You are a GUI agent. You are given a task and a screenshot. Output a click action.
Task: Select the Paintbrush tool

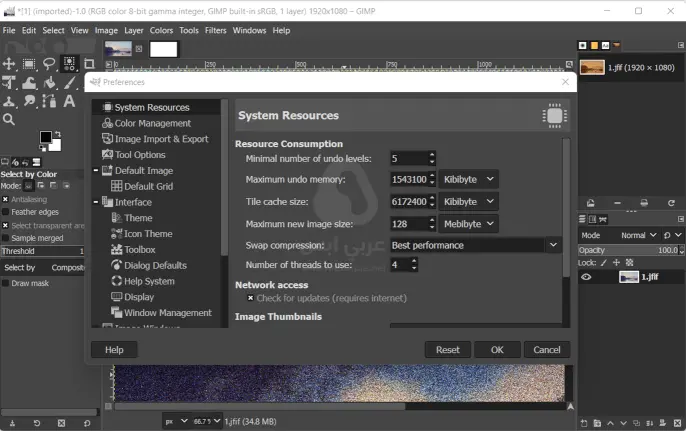(x=69, y=83)
